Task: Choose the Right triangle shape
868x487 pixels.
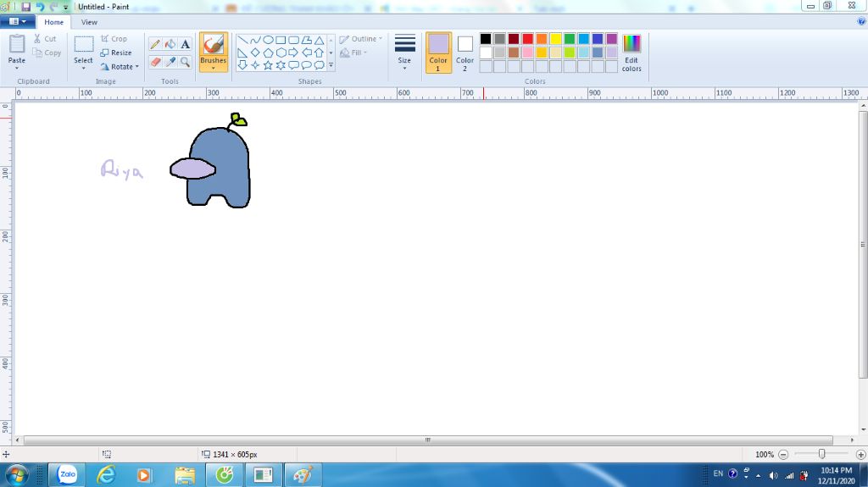Action: pos(242,53)
